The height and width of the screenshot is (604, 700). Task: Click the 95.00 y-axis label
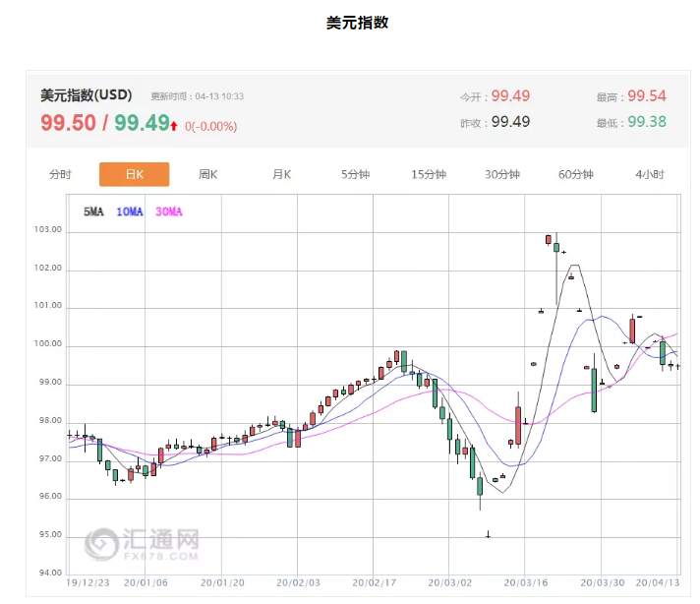coord(50,534)
